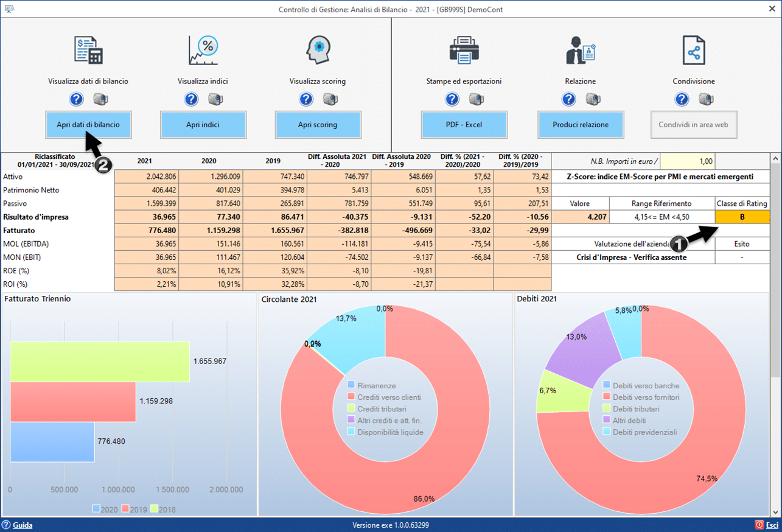Open video camera tutorial under Stampe ed esportazioni

(x=477, y=99)
